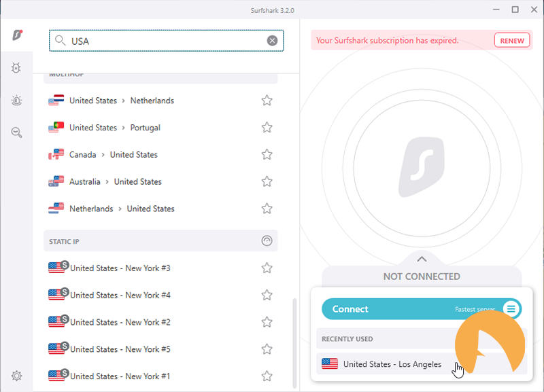Star the New York #5 static server
Viewport: 544px width, 392px height.
click(267, 349)
